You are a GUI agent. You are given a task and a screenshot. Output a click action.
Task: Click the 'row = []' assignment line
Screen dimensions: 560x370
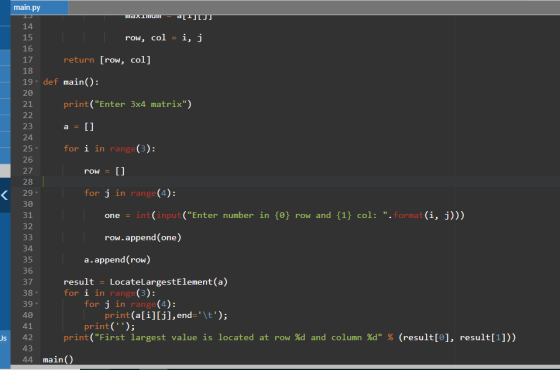click(x=104, y=171)
